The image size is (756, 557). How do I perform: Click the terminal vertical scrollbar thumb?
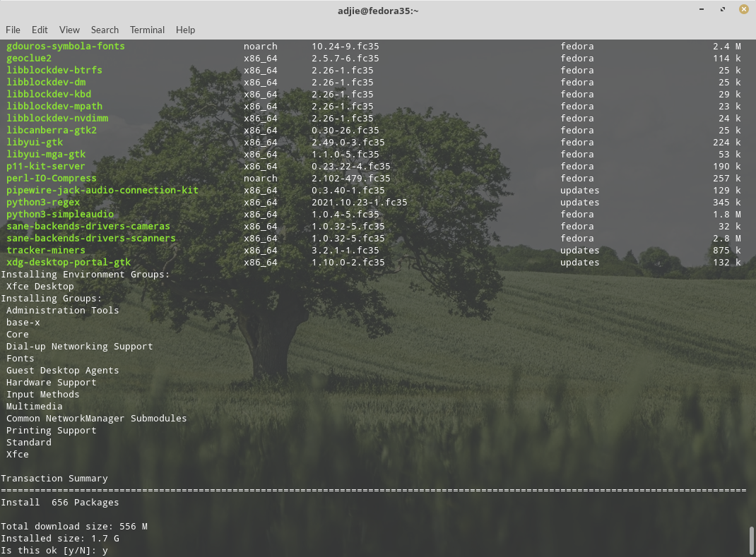(752, 541)
